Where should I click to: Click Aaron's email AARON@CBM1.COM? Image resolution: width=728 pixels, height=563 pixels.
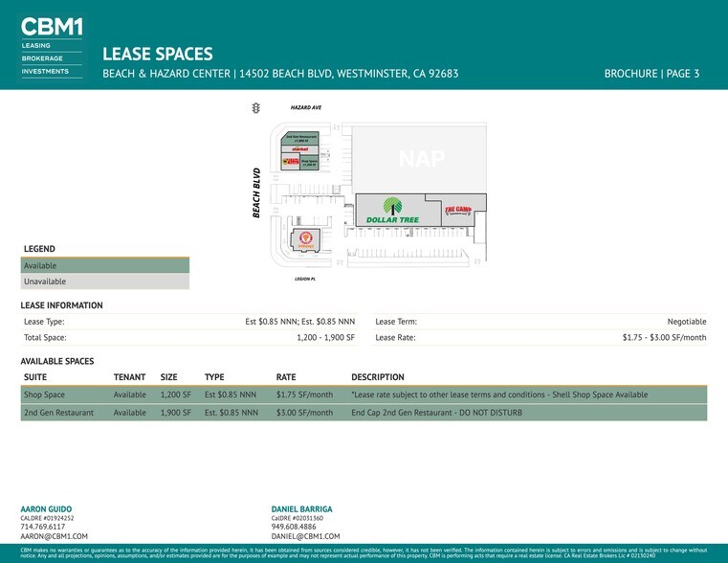(54, 536)
